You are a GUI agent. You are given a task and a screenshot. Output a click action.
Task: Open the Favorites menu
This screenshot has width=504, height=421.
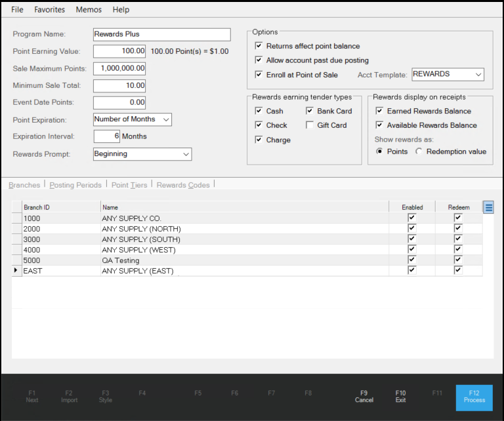coord(49,10)
